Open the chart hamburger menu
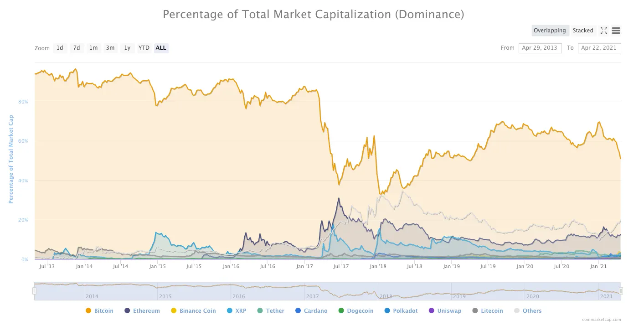The height and width of the screenshot is (331, 644). point(616,31)
